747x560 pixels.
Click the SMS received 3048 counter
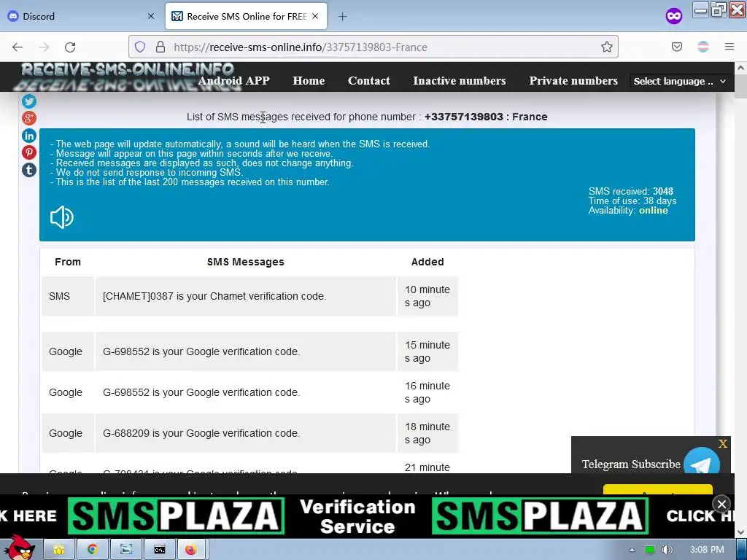(631, 192)
